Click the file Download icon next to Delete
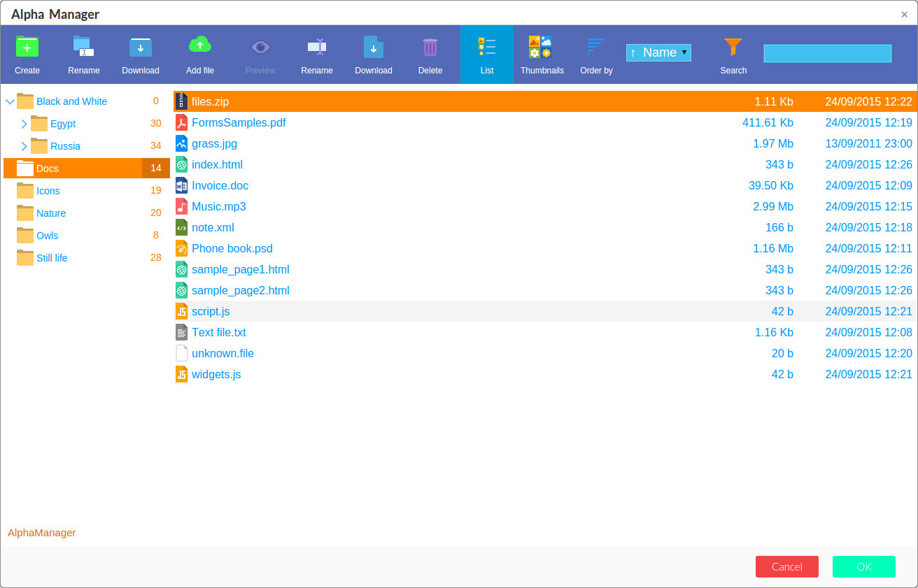 373,48
